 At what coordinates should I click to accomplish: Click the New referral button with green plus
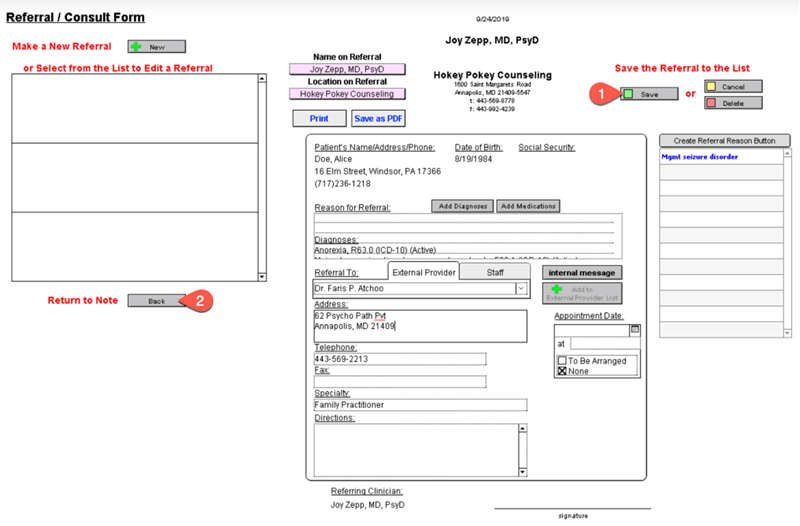[x=156, y=47]
